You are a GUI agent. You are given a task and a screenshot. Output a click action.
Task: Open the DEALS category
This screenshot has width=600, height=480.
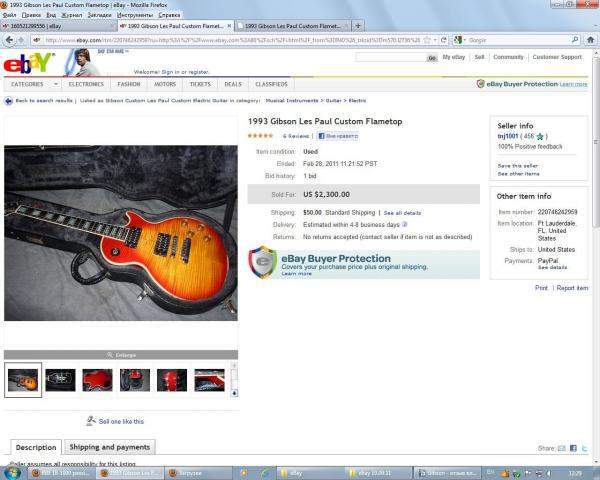click(x=233, y=84)
